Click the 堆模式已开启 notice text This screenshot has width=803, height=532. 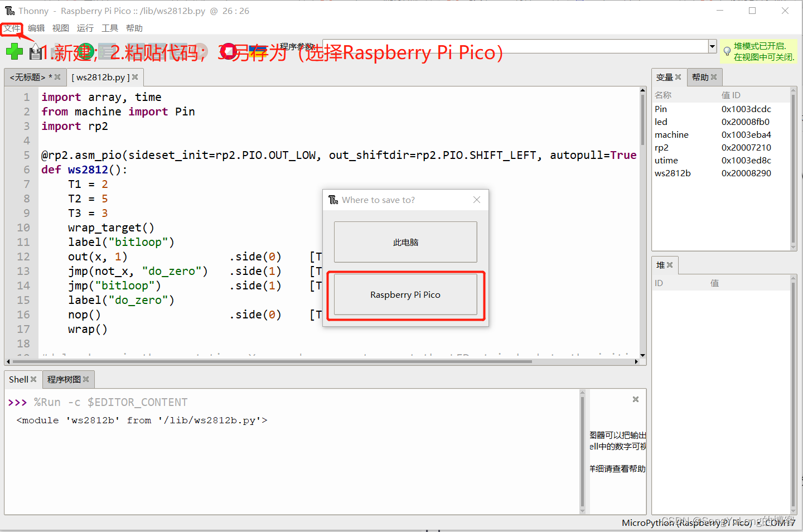(763, 51)
